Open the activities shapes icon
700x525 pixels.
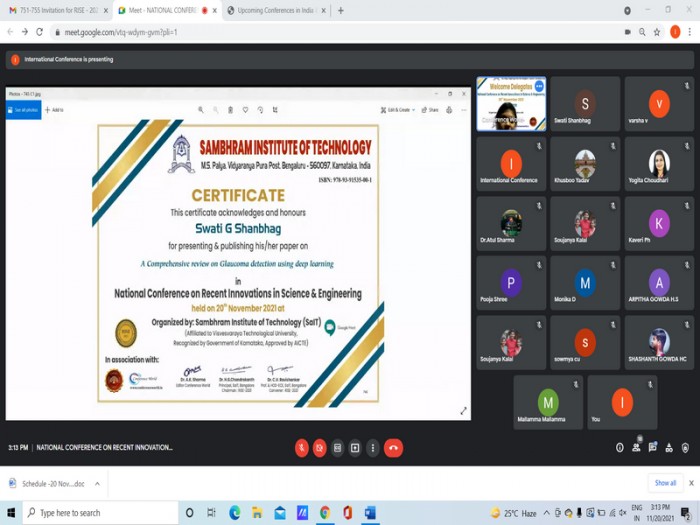tap(669, 448)
